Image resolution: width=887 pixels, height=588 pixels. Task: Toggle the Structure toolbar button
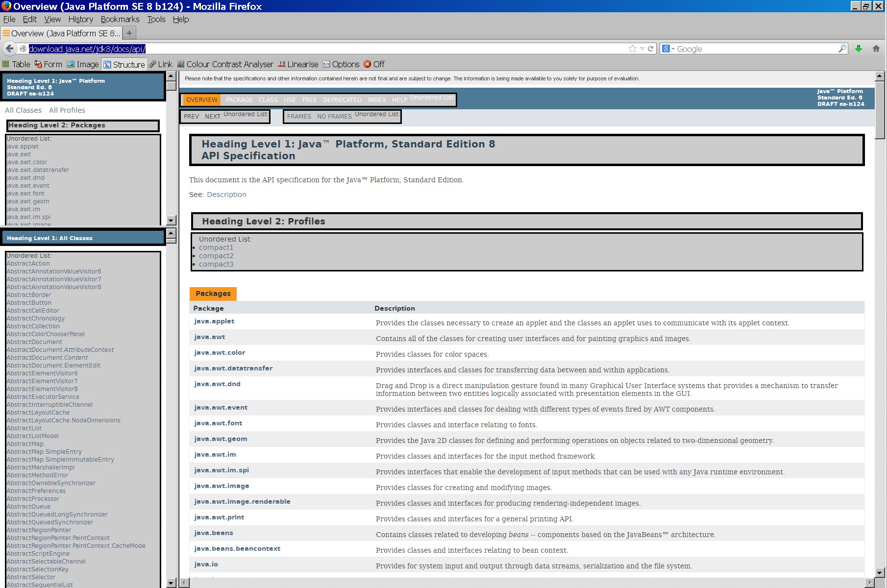[x=124, y=64]
